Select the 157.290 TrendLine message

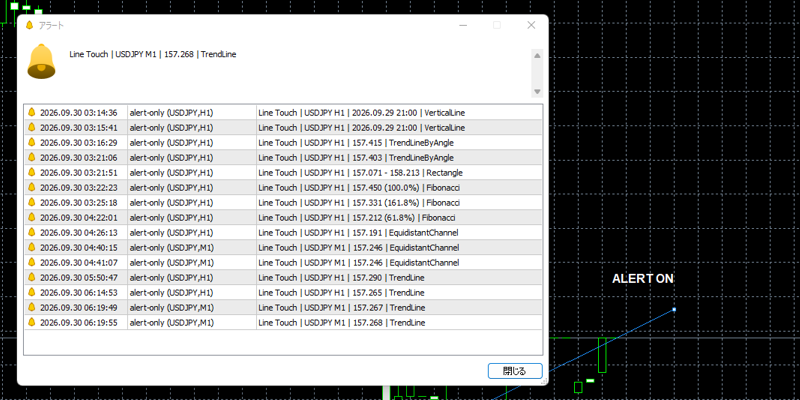pos(341,278)
